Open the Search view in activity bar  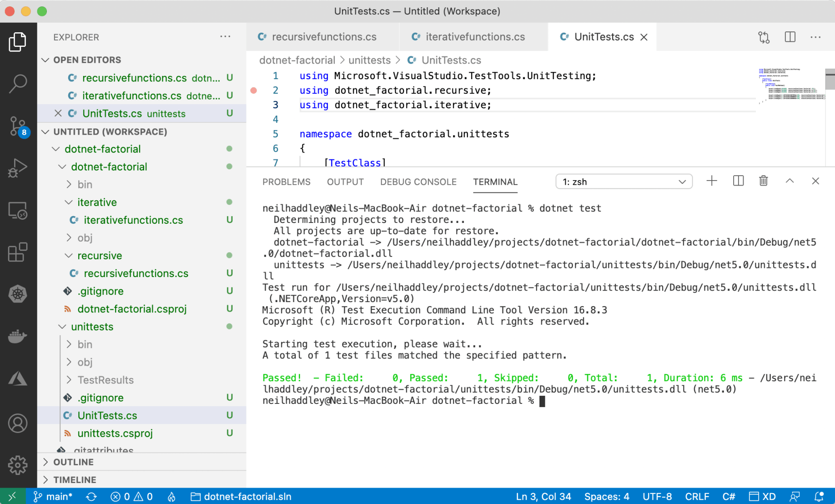click(18, 83)
